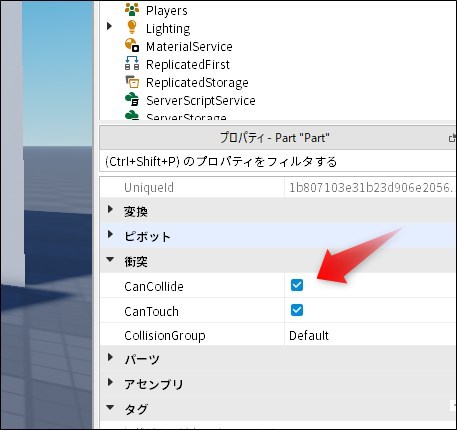Click the 衝突 section heading text
Image resolution: width=457 pixels, height=430 pixels.
coord(136,262)
